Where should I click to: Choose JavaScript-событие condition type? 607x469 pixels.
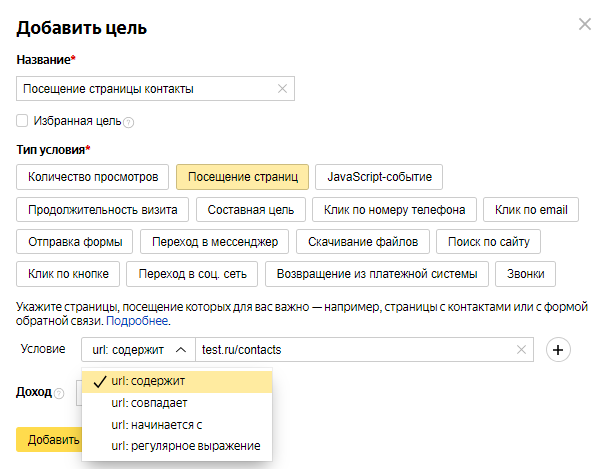pos(379,178)
